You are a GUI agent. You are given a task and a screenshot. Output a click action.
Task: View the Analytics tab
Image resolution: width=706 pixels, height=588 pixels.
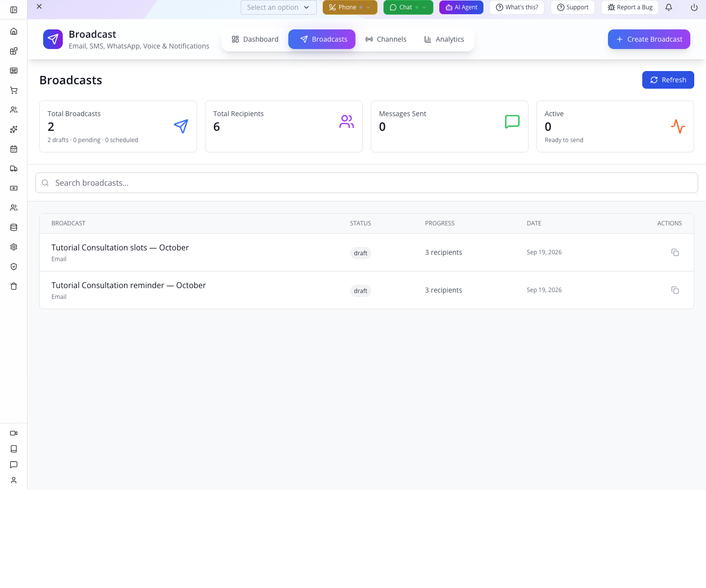[x=444, y=39]
